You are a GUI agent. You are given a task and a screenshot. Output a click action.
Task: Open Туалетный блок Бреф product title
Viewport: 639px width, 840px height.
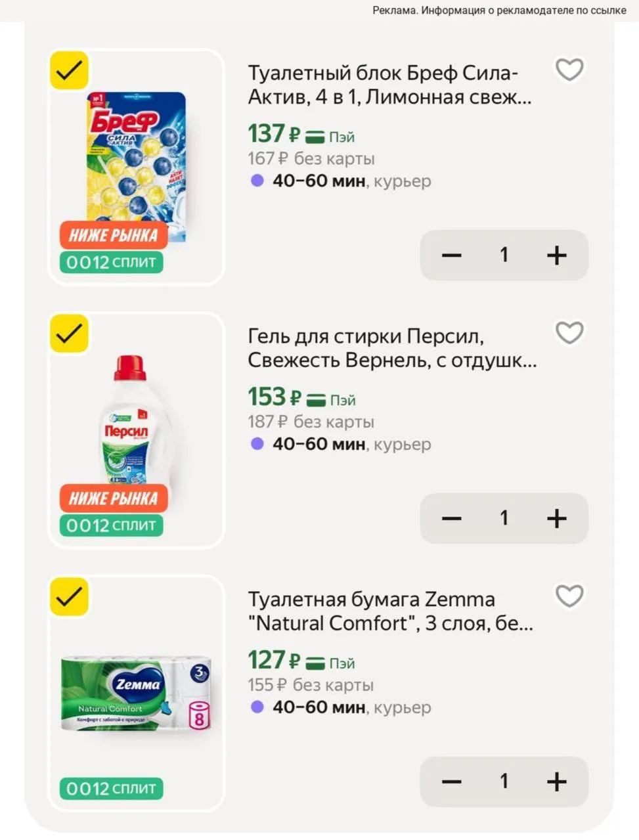tap(390, 85)
